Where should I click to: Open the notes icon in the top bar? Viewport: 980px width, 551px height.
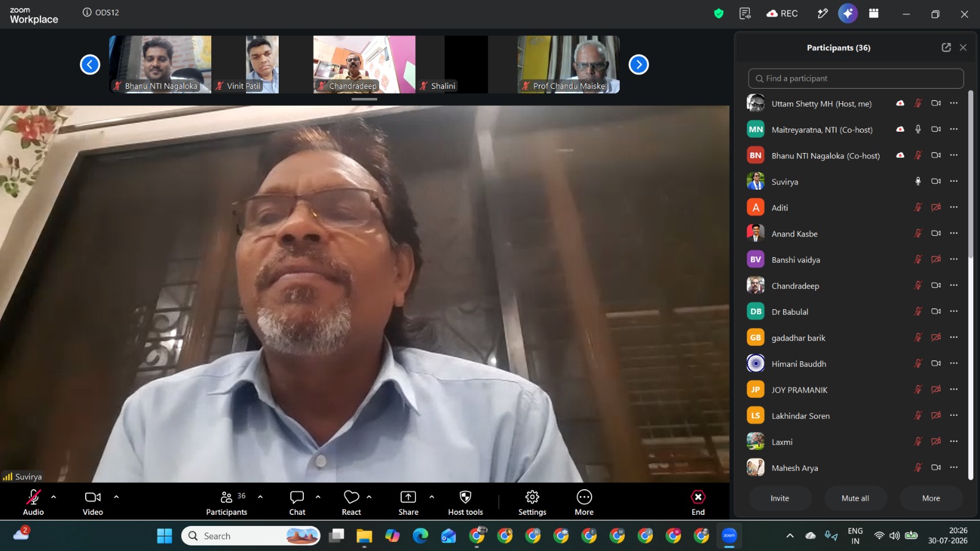point(745,13)
